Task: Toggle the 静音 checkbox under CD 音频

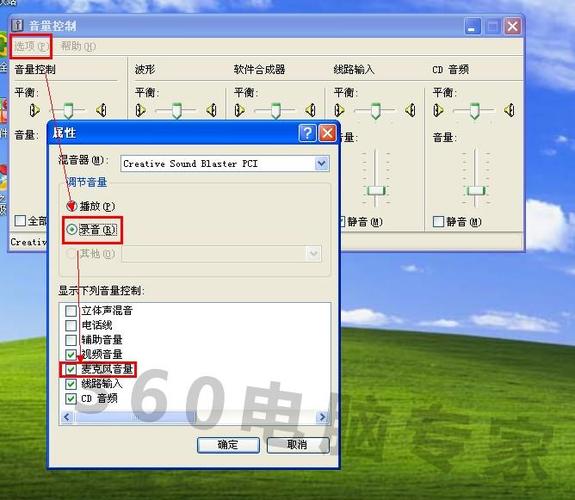Action: (438, 222)
